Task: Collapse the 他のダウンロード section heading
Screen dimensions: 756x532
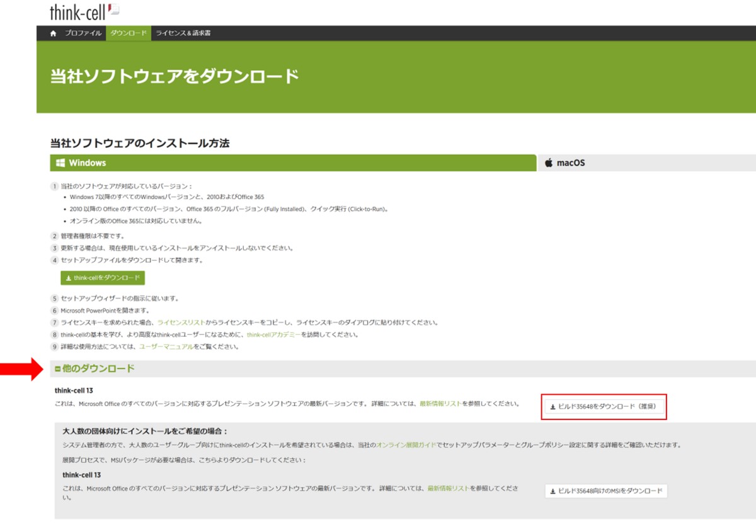Action: (x=98, y=368)
